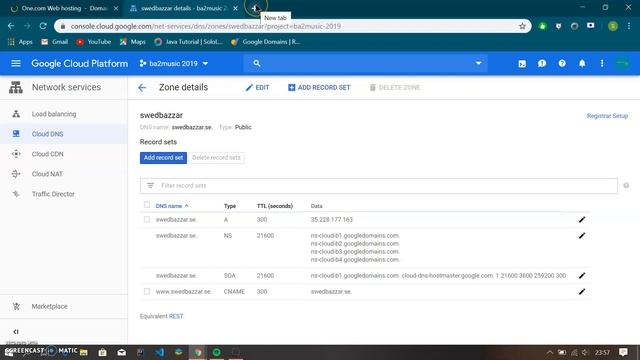Click the Cloud Platform search field

point(366,63)
